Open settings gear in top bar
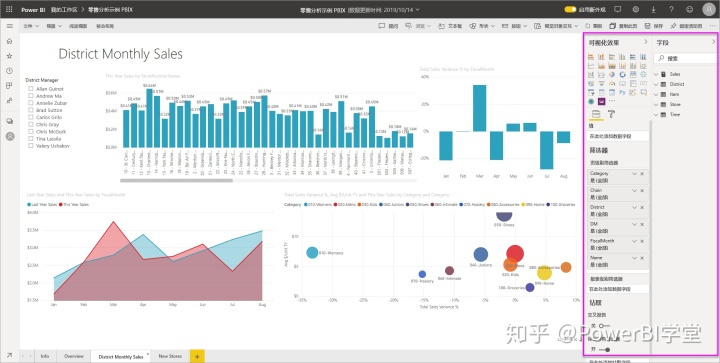Viewport: 720px width, 363px height. tap(636, 9)
